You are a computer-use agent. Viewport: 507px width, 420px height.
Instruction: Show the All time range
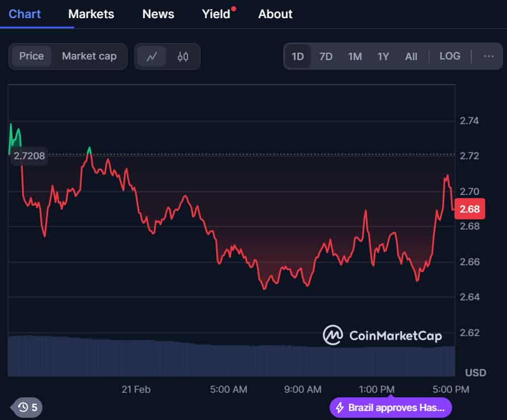tap(411, 56)
